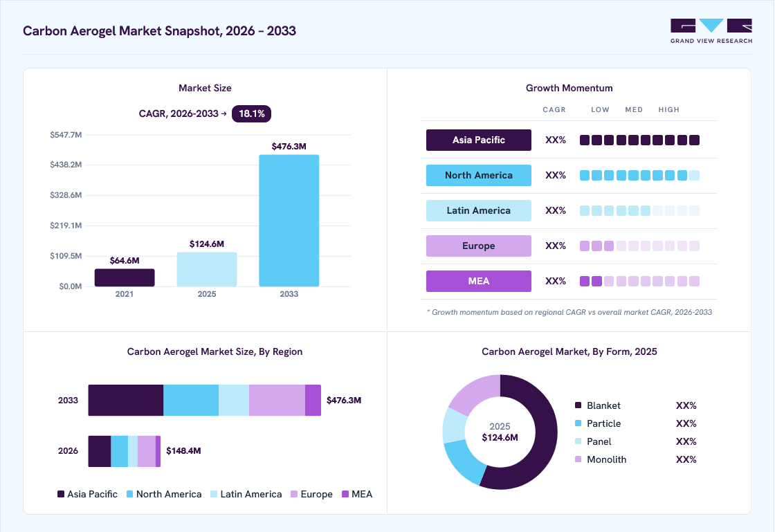Click the North America legend swatch

pos(130,494)
